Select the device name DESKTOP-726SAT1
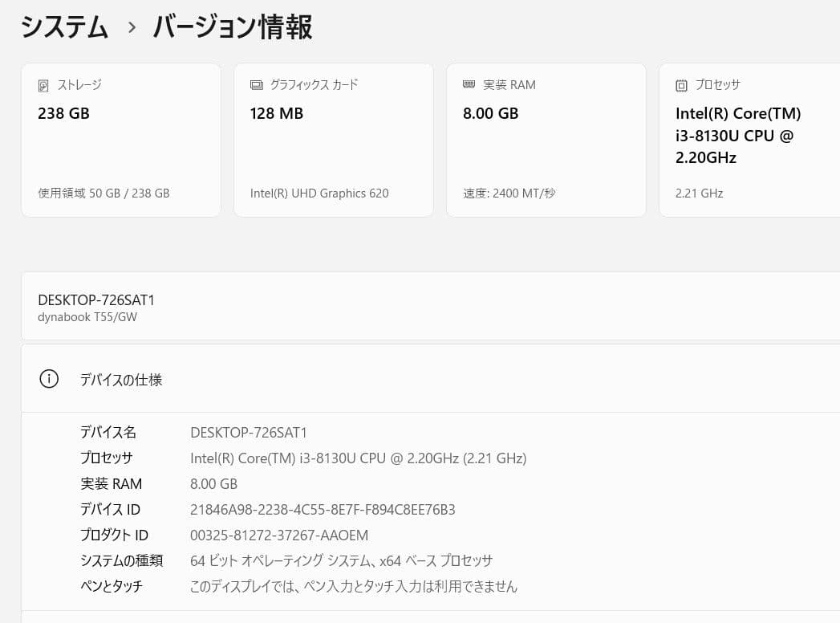The height and width of the screenshot is (623, 840). (x=96, y=299)
